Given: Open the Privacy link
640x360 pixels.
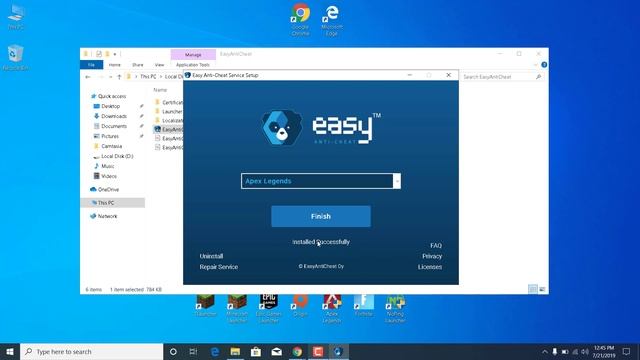Looking at the screenshot, I should pos(432,256).
